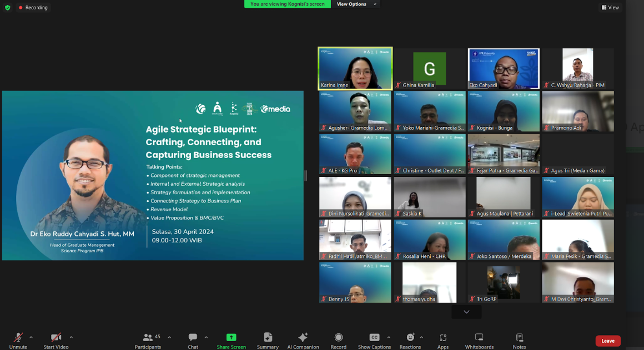
Task: Open the Notes tool
Action: coord(519,341)
